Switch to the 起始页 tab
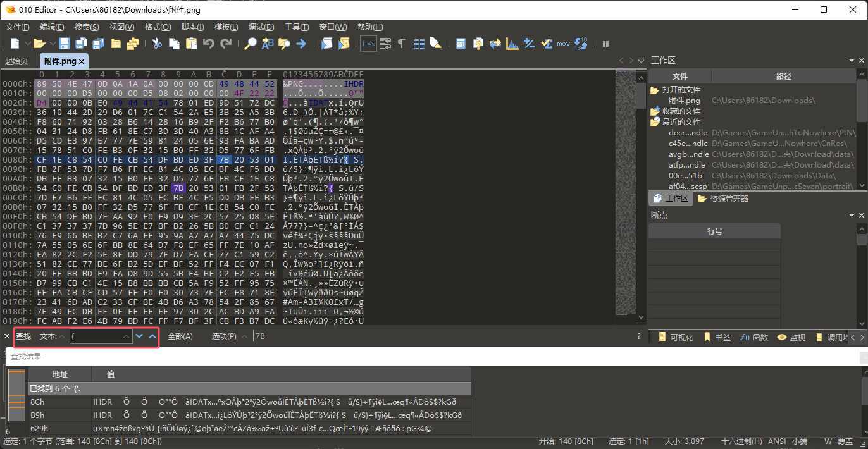The image size is (868, 449). tap(17, 61)
